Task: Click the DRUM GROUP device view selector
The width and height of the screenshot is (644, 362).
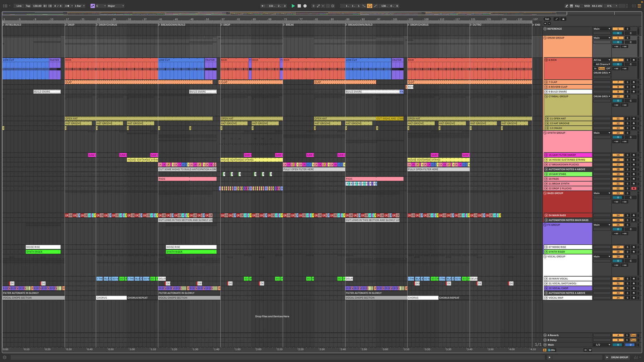Action: tap(620, 357)
